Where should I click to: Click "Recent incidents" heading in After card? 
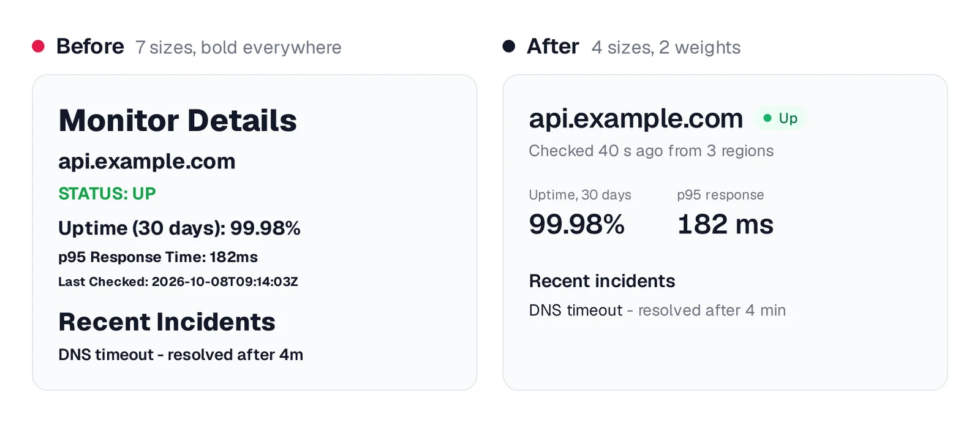coord(602,281)
